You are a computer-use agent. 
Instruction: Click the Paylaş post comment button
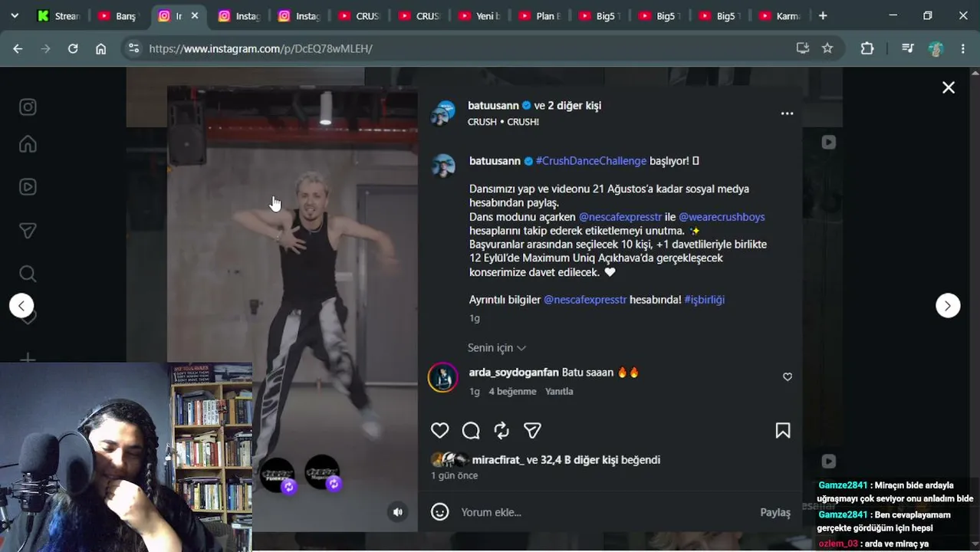775,512
